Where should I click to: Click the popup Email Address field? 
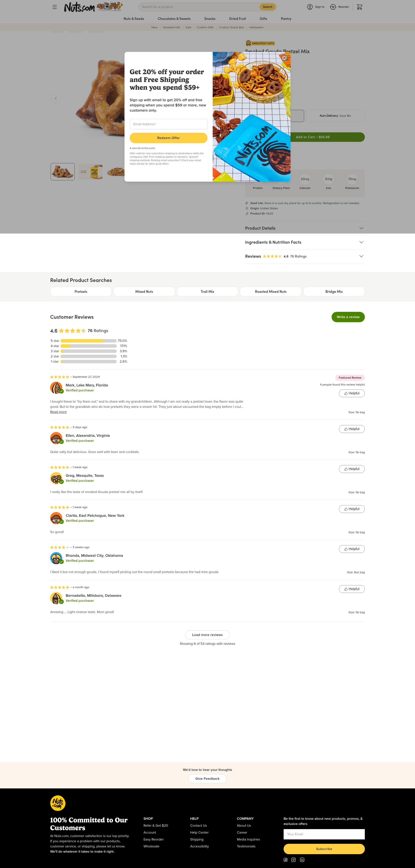click(168, 124)
